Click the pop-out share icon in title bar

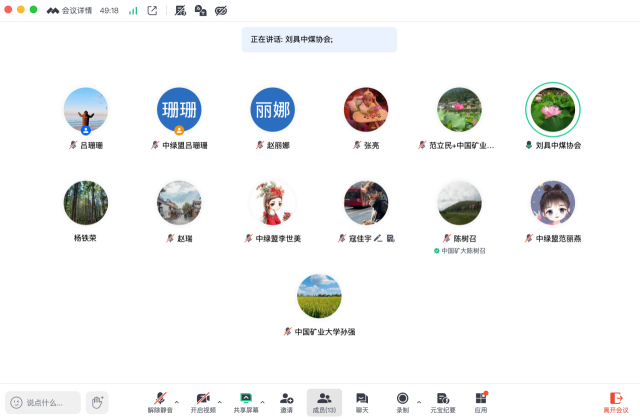(x=152, y=10)
